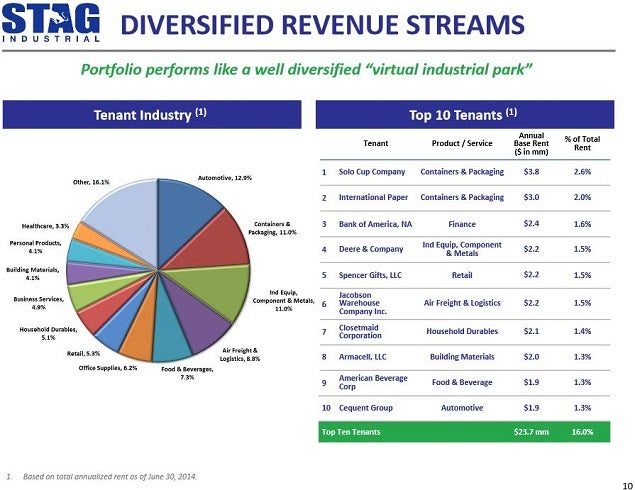Click 'Air Freight & Logistics' in the tenants table
635x490 pixels.
462,303
